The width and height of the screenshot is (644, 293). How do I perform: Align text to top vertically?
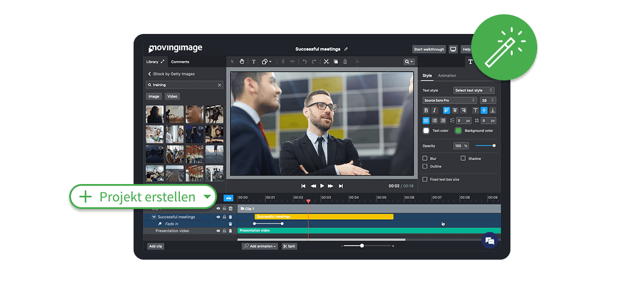[x=476, y=110]
